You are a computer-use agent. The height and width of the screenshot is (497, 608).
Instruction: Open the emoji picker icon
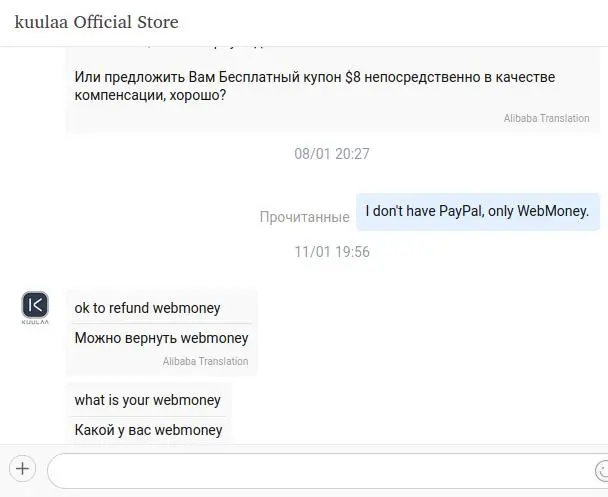coord(601,471)
